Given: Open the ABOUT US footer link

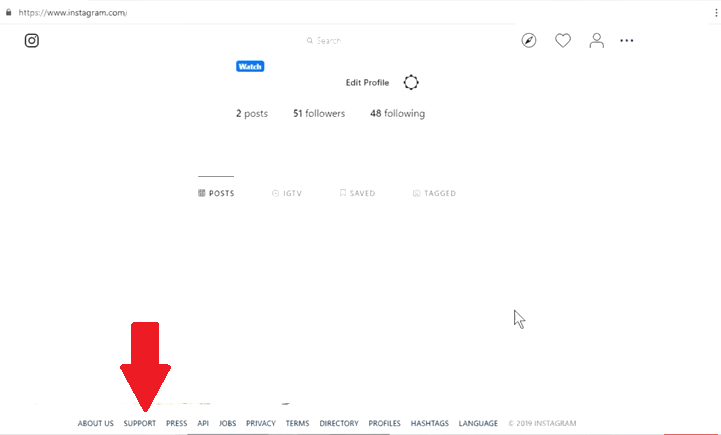Looking at the screenshot, I should point(96,423).
